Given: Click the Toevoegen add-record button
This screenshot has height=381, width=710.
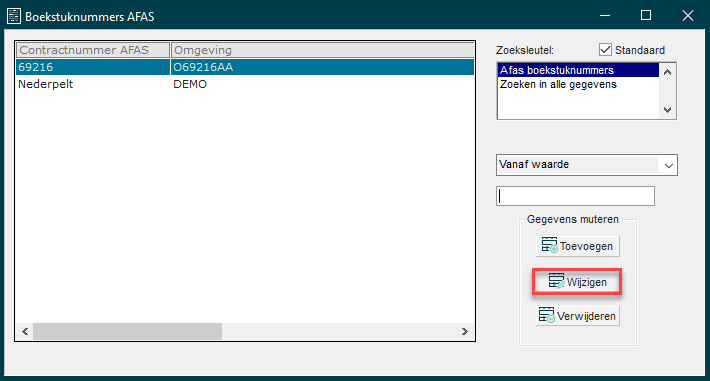Looking at the screenshot, I should (x=577, y=246).
